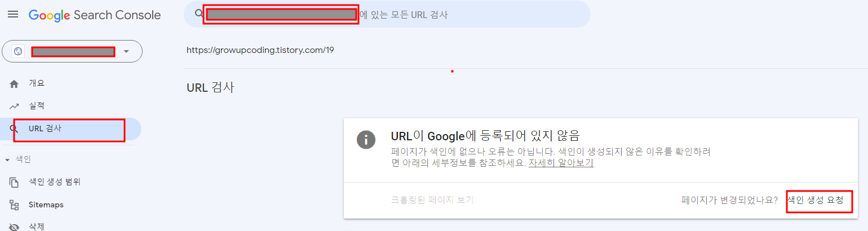
Task: Click the trend icon beside 실적
Action: point(15,106)
